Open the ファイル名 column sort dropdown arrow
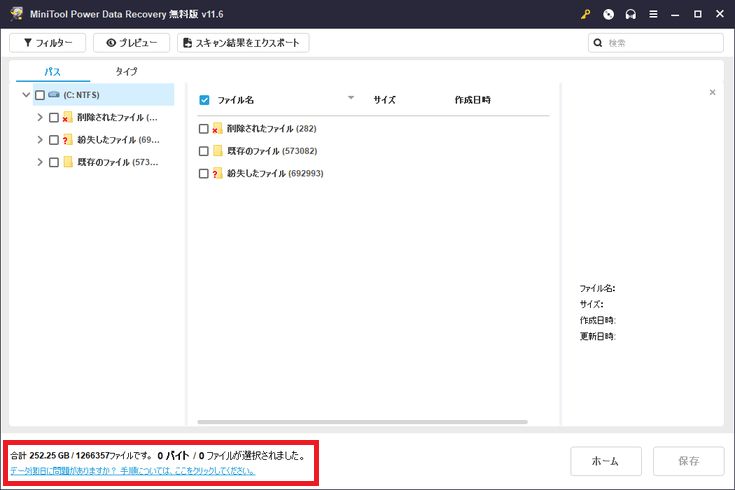 (351, 98)
